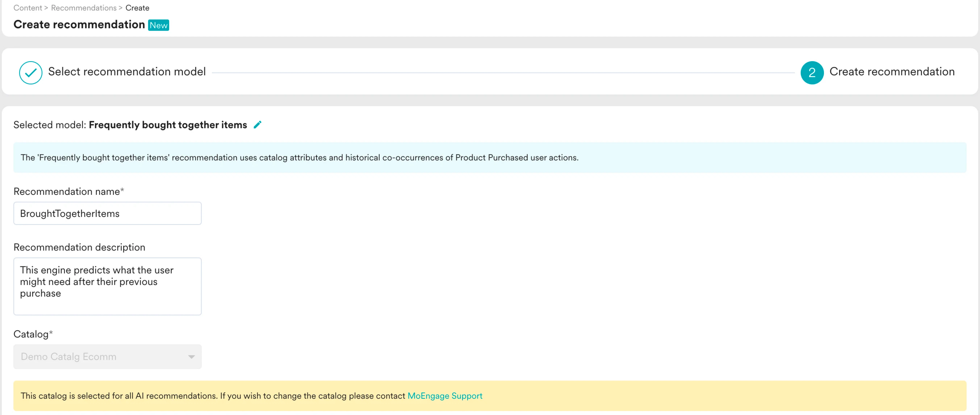Click the New badge next to title
The height and width of the screenshot is (415, 980).
coord(158,25)
